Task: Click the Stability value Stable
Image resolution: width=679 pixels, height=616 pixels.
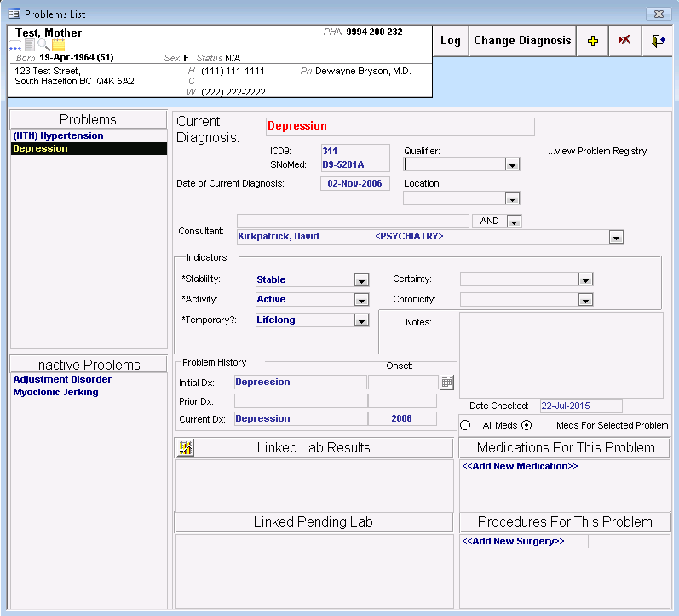Action: (271, 279)
